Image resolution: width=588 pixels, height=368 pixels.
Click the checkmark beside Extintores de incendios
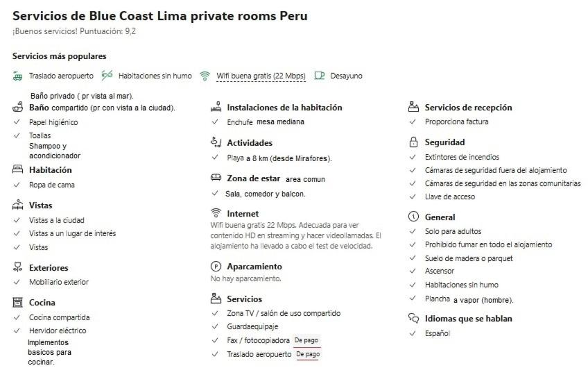413,157
